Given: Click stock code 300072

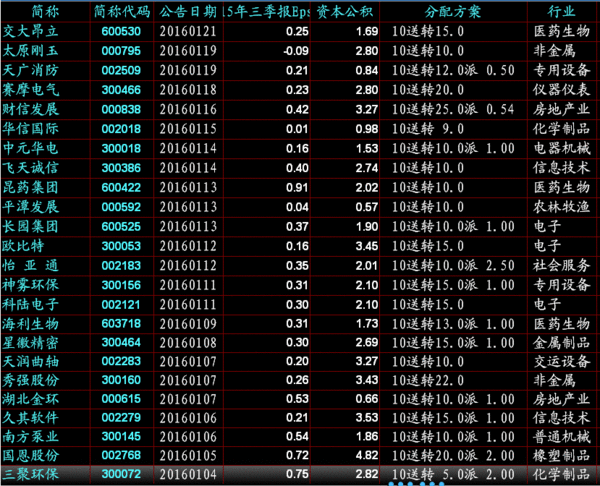Looking at the screenshot, I should click(121, 474).
